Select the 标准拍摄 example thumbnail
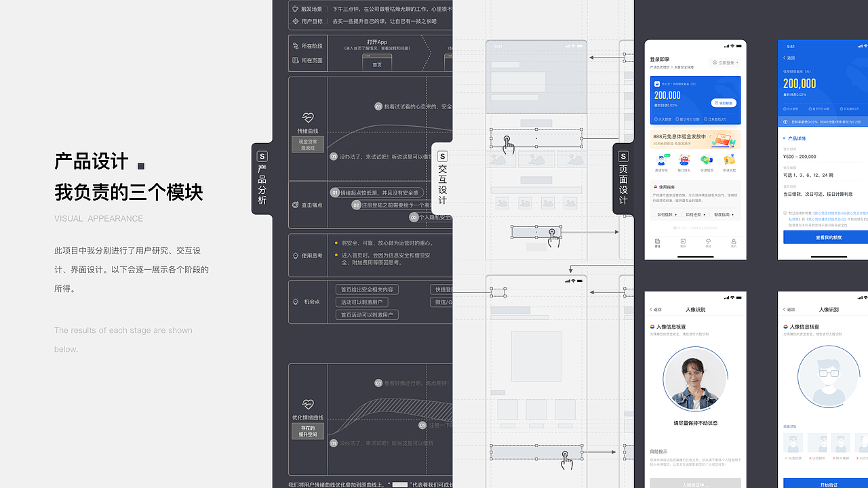The width and height of the screenshot is (868, 488). (793, 443)
